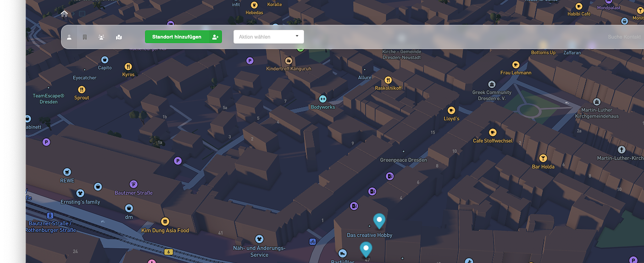
Task: Select the Raskolnikoff restaurant marker
Action: pos(388,80)
